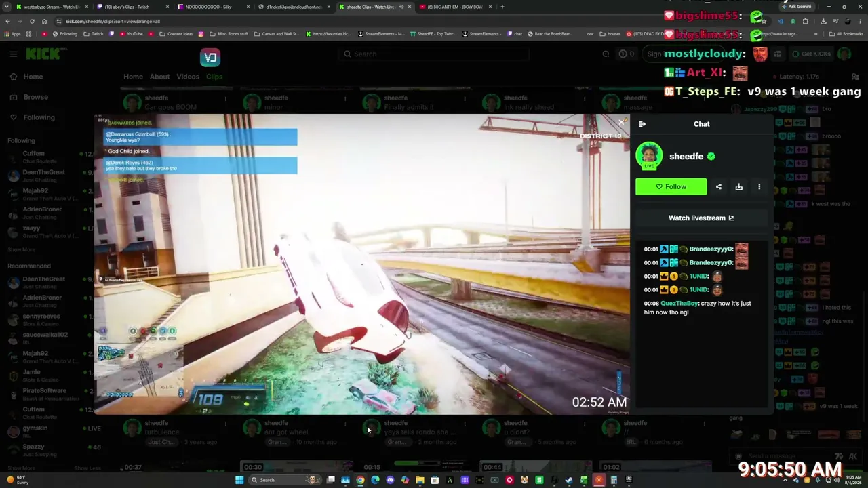Open the tab search dropdown
This screenshot has height=488, width=868.
7,7
